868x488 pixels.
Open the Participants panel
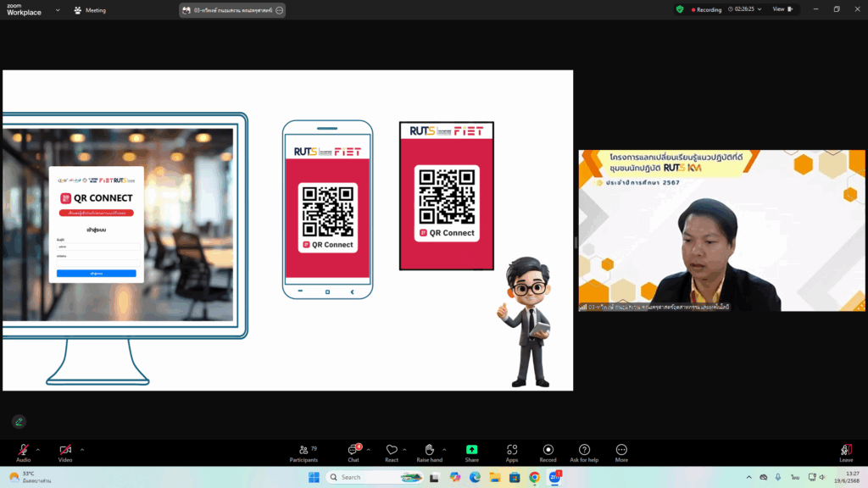point(304,452)
